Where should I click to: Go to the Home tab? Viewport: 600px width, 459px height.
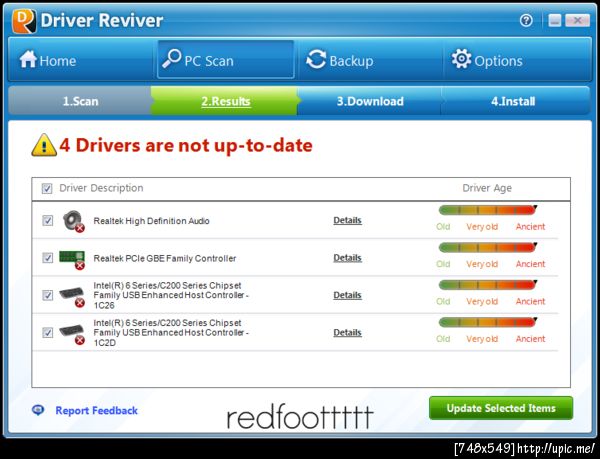pyautogui.click(x=80, y=60)
